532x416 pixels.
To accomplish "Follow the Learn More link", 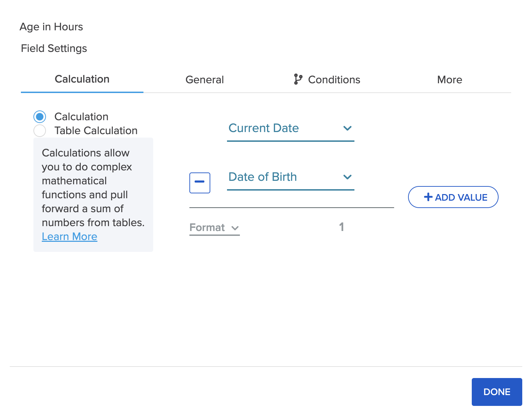I will point(70,237).
